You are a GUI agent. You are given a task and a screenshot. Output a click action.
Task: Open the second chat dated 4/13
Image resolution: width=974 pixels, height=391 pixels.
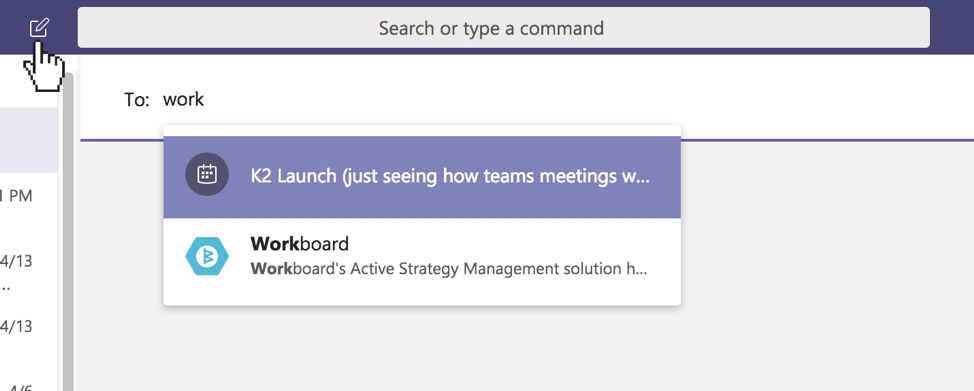click(29, 336)
